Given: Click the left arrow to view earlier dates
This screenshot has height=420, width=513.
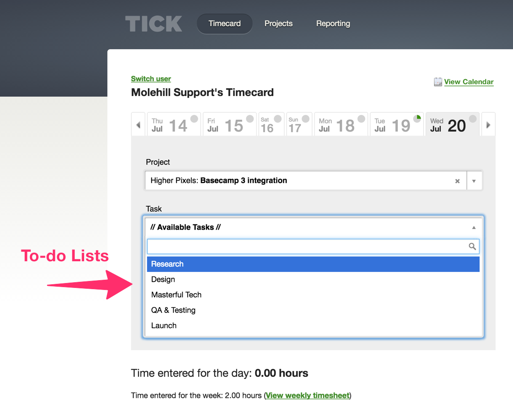Looking at the screenshot, I should (x=138, y=124).
